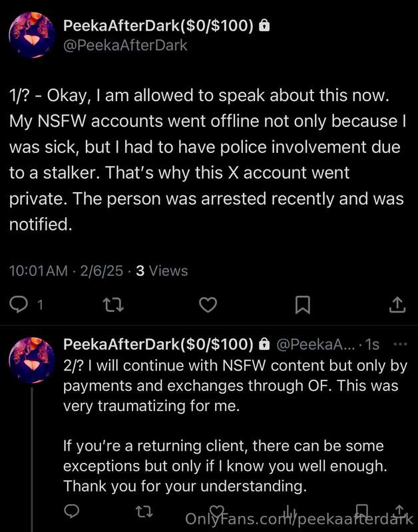View analytics bars on 2/? reply
Screen dimensions: 418x532
coord(290,511)
